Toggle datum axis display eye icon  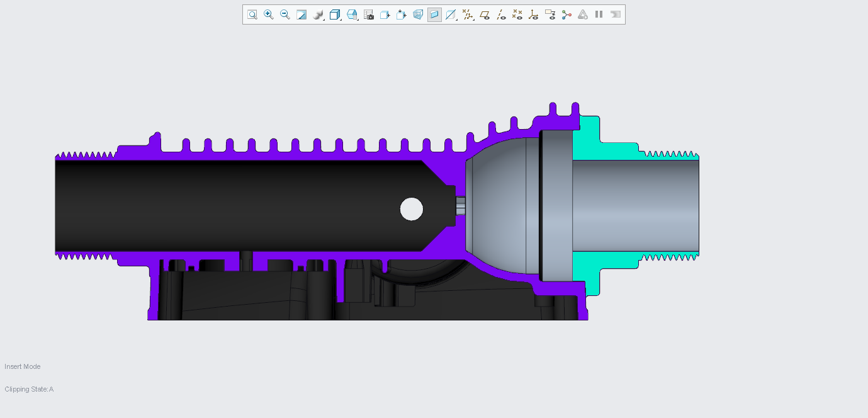tap(501, 14)
